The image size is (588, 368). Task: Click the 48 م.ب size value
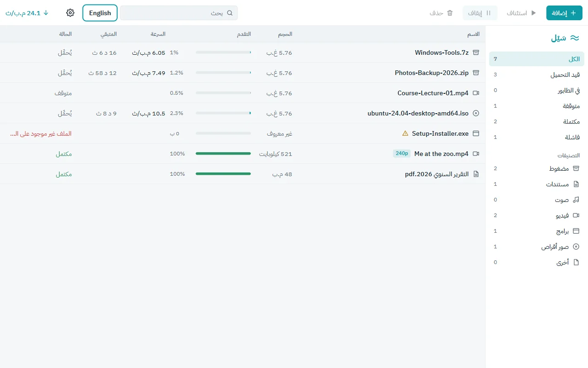coord(282,174)
